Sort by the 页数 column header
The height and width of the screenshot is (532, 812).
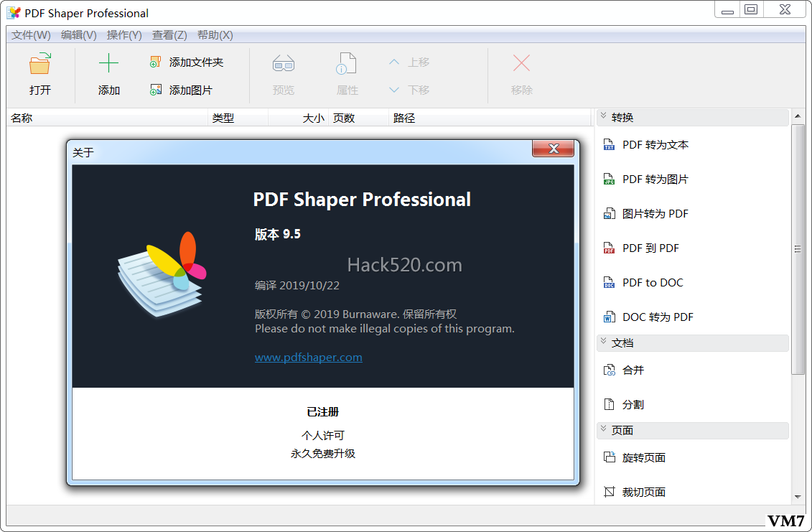(359, 118)
